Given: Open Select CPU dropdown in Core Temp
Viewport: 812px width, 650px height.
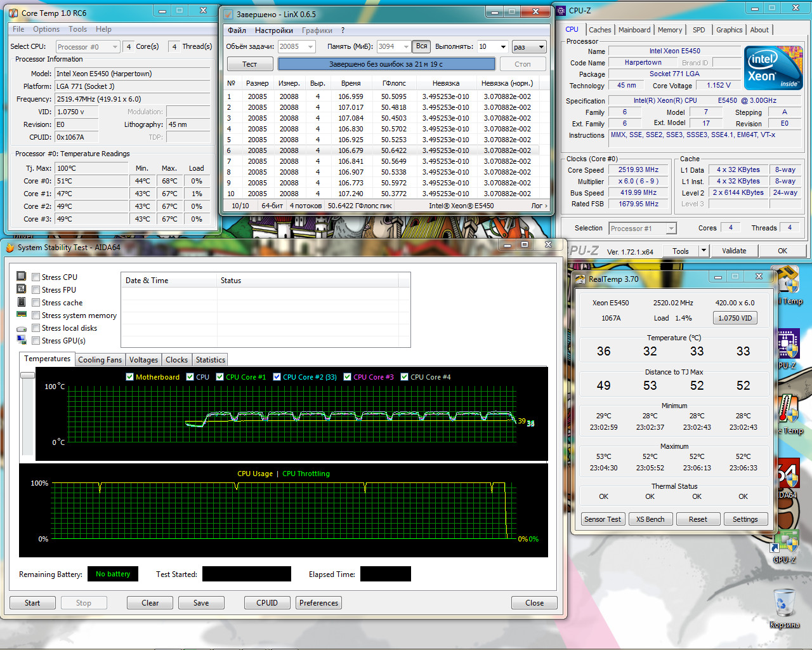Looking at the screenshot, I should point(88,46).
